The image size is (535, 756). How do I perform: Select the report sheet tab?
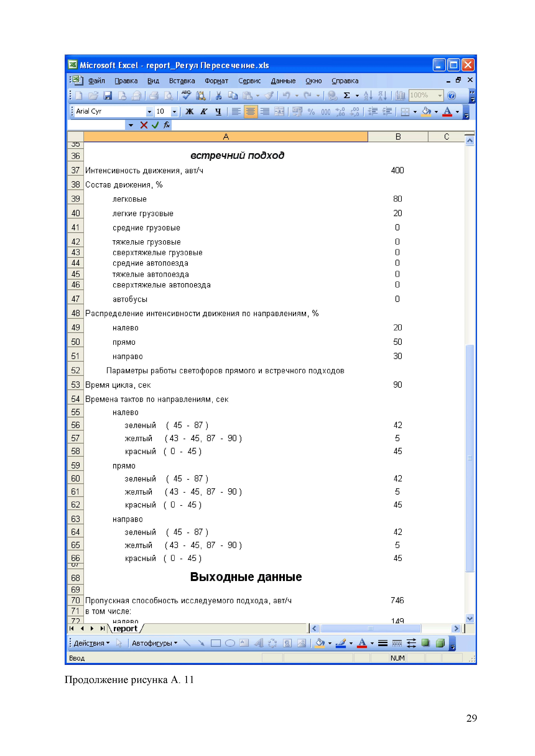[125, 629]
